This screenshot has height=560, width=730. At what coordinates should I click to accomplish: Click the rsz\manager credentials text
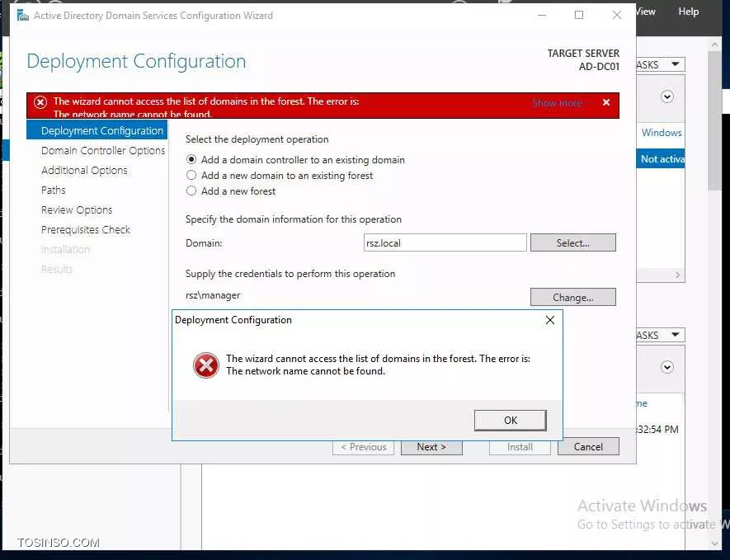pyautogui.click(x=213, y=295)
